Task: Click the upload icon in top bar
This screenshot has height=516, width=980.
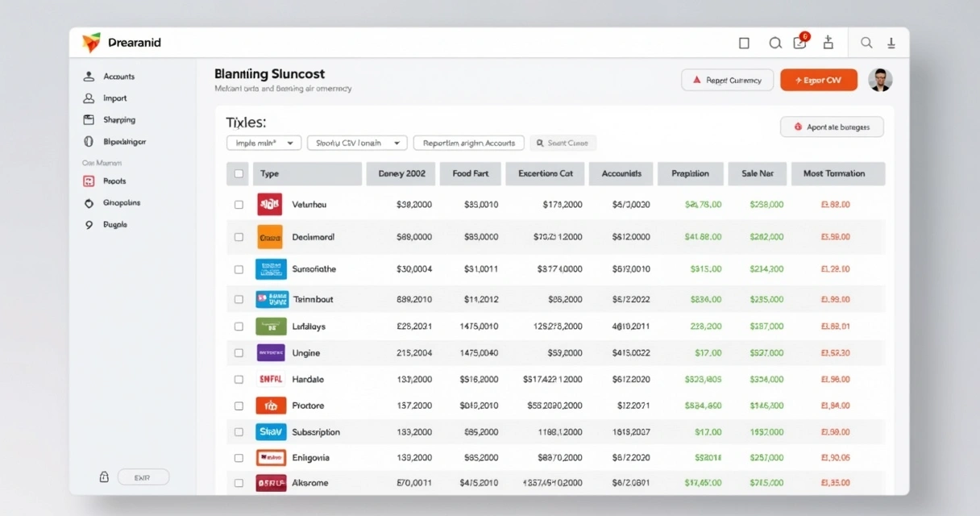Action: (829, 43)
